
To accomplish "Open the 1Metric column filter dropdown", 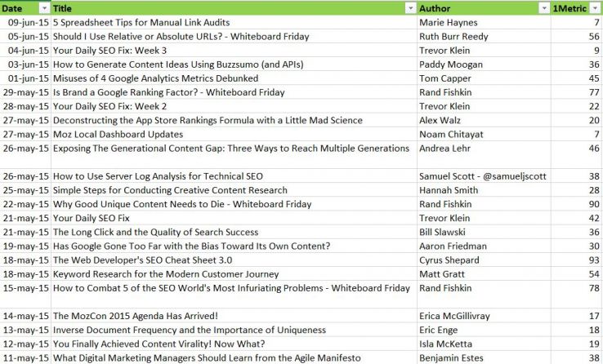I will point(596,8).
